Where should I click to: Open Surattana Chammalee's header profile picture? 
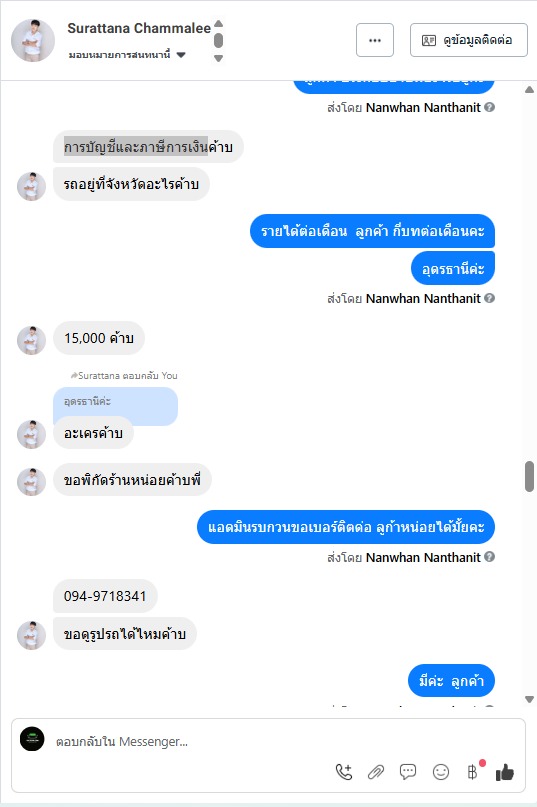[33, 40]
